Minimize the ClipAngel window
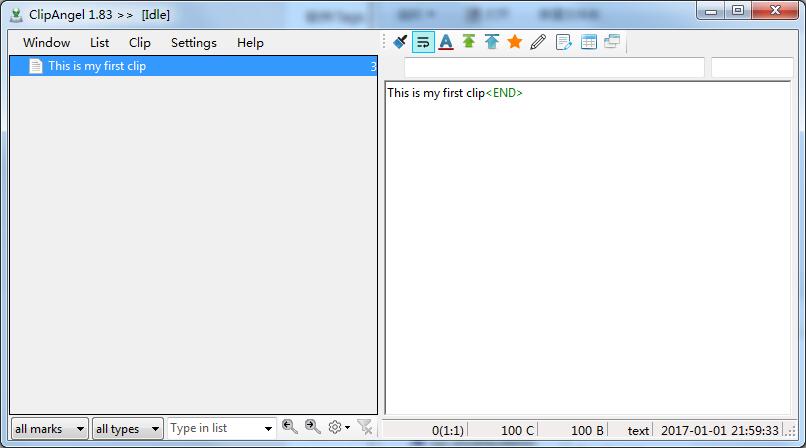The width and height of the screenshot is (806, 448). (710, 10)
